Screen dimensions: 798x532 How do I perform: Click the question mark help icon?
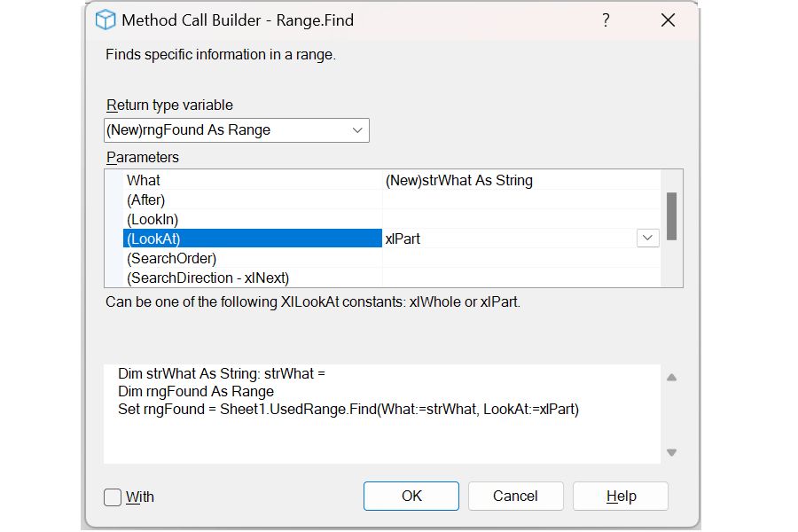tap(606, 20)
